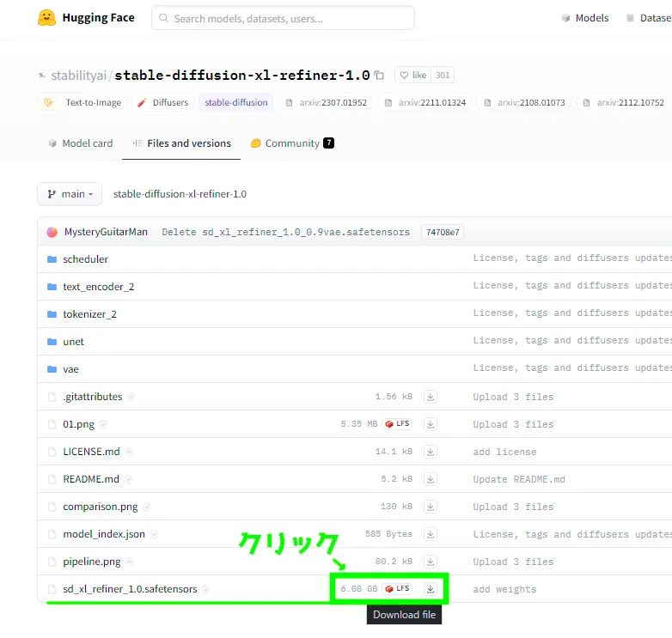Open the LICENSE.md file name
Viewport: 672px width, 638px height.
91,452
